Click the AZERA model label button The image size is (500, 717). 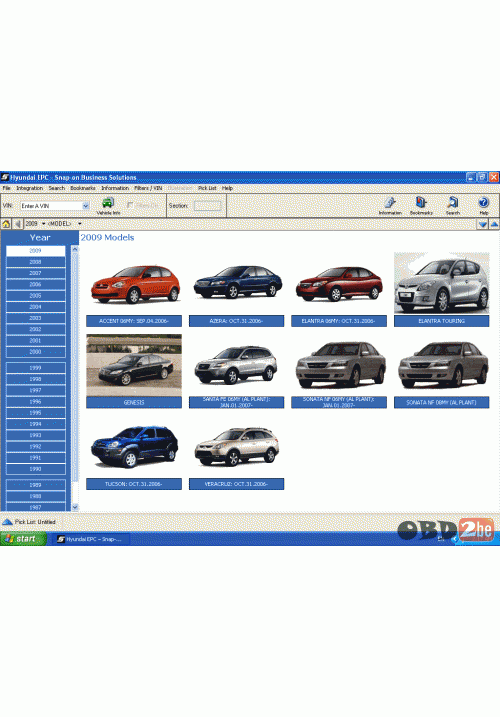click(237, 321)
